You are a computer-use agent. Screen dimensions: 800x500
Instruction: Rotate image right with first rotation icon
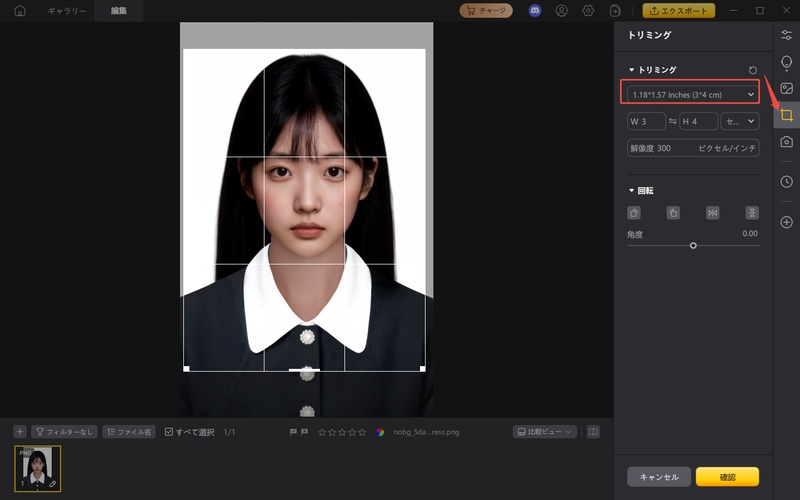pos(634,213)
